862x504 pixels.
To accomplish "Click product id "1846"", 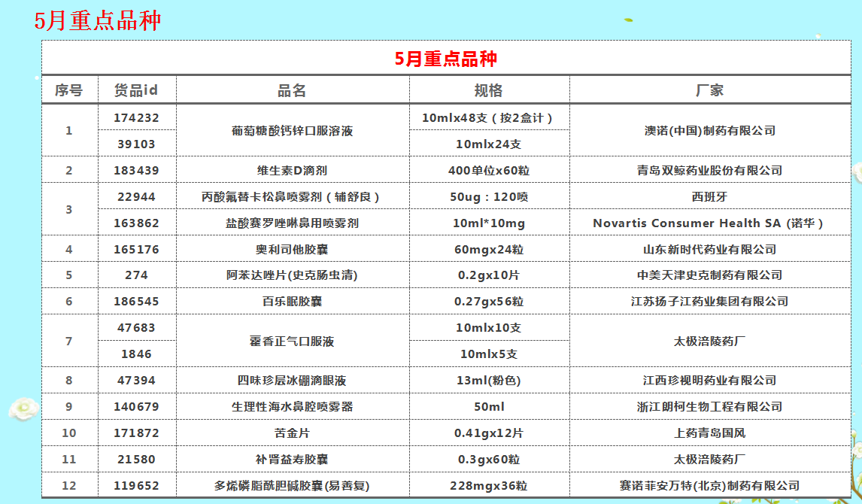I will 136,354.
